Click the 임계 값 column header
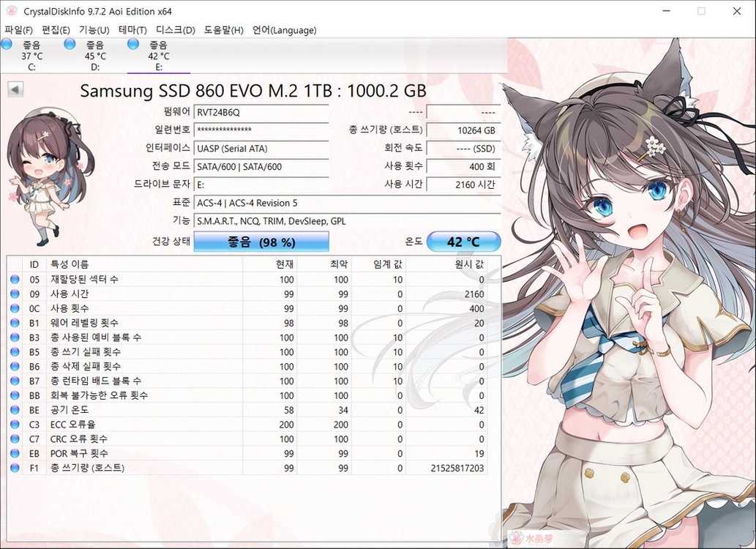The height and width of the screenshot is (549, 756). click(378, 264)
